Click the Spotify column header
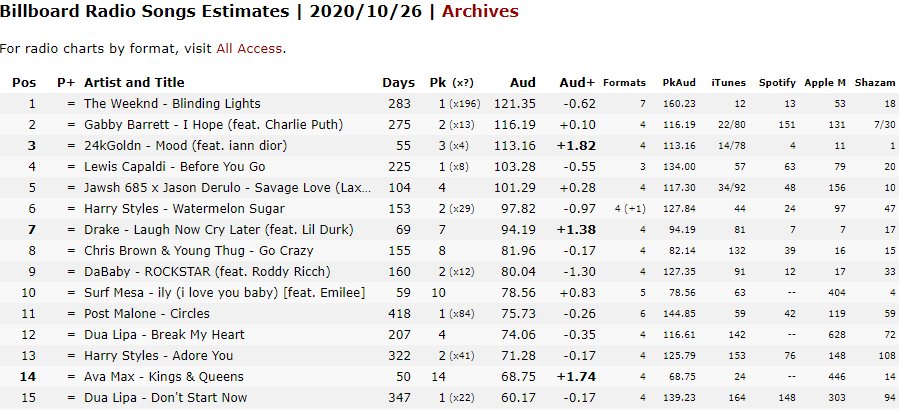899x410 pixels. point(777,83)
